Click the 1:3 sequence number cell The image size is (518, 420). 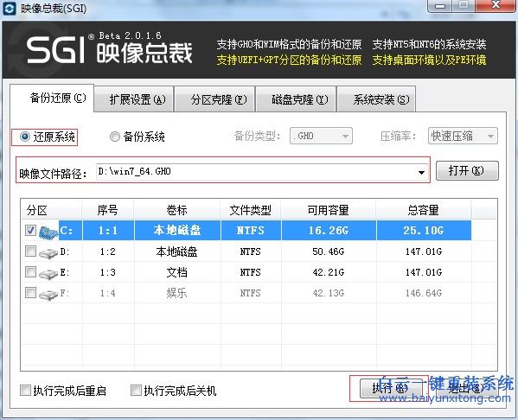click(x=108, y=272)
